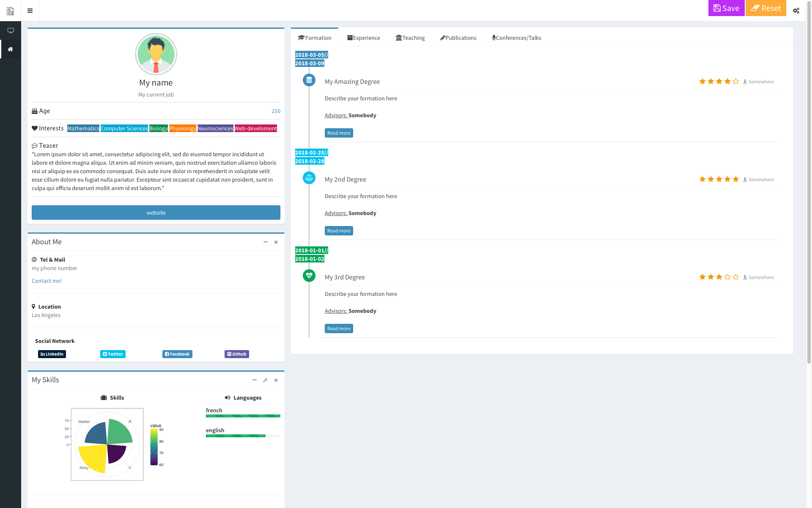Select the Formation tab
The image size is (812, 508).
click(x=315, y=38)
